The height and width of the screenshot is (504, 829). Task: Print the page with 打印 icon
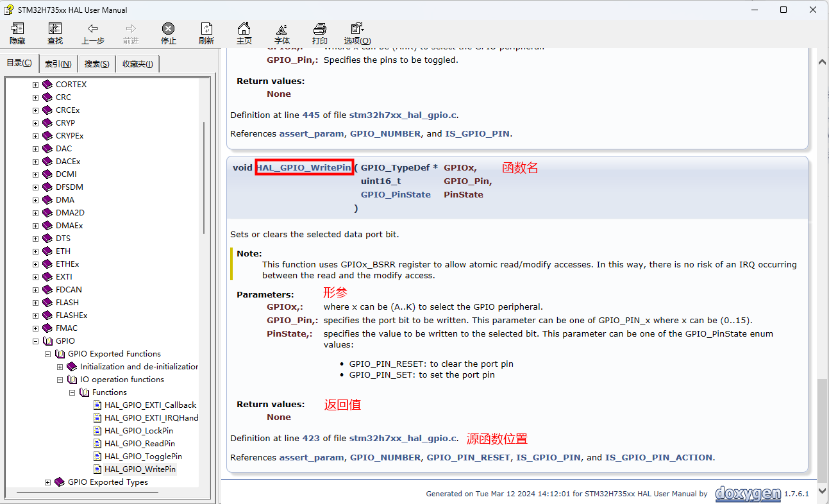pos(319,29)
